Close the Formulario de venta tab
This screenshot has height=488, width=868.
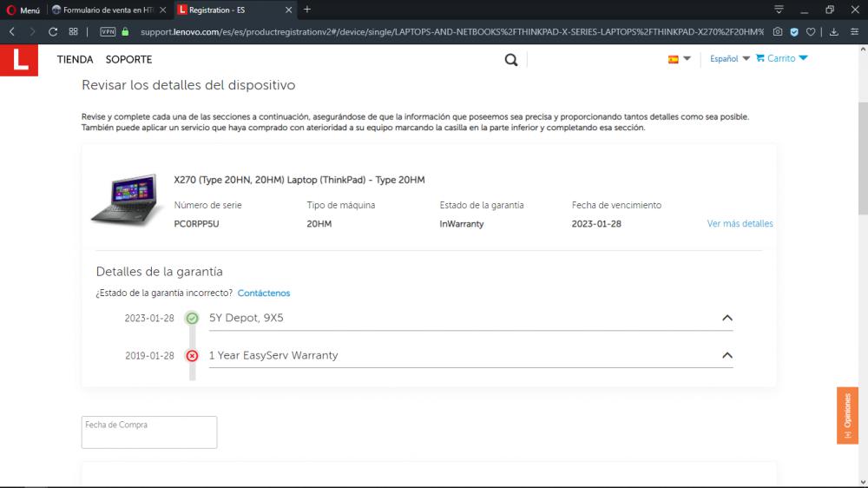[x=163, y=10]
